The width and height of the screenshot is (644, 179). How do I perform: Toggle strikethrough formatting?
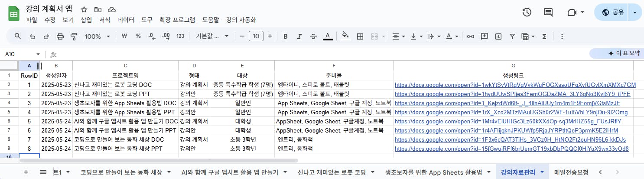(x=313, y=36)
